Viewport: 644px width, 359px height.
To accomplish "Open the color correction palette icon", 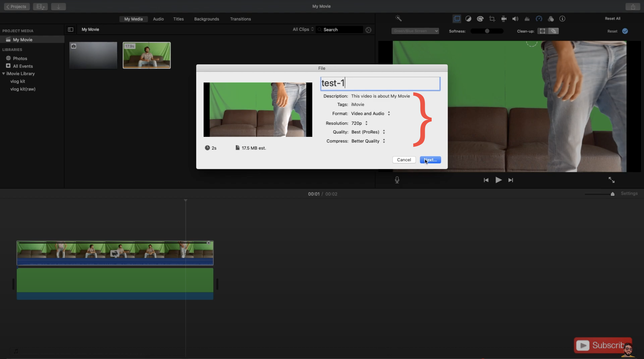I will 480,19.
